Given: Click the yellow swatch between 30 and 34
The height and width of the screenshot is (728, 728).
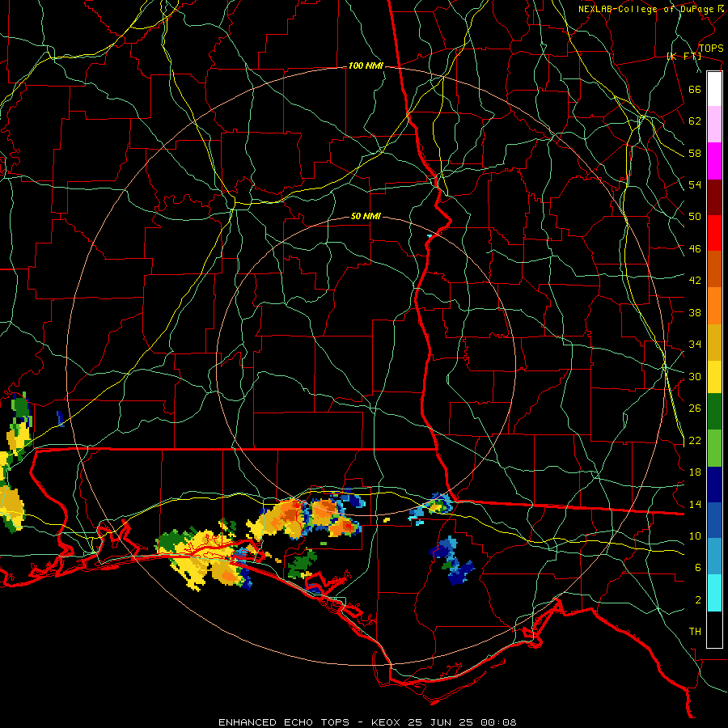Looking at the screenshot, I should 714,376.
